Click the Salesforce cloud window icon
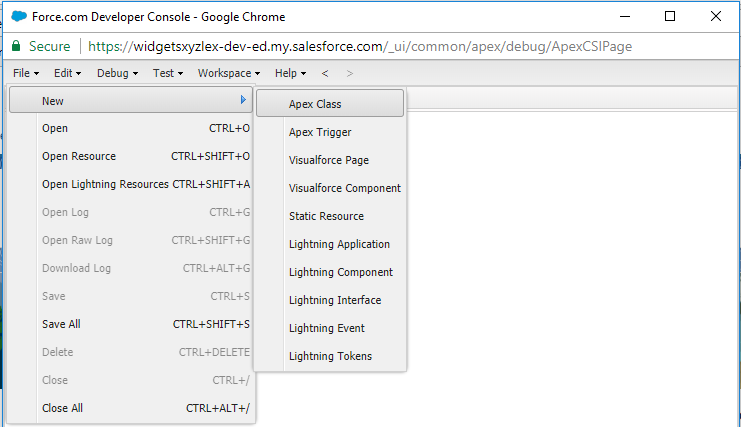Viewport: 741px width, 427px height. tap(19, 17)
